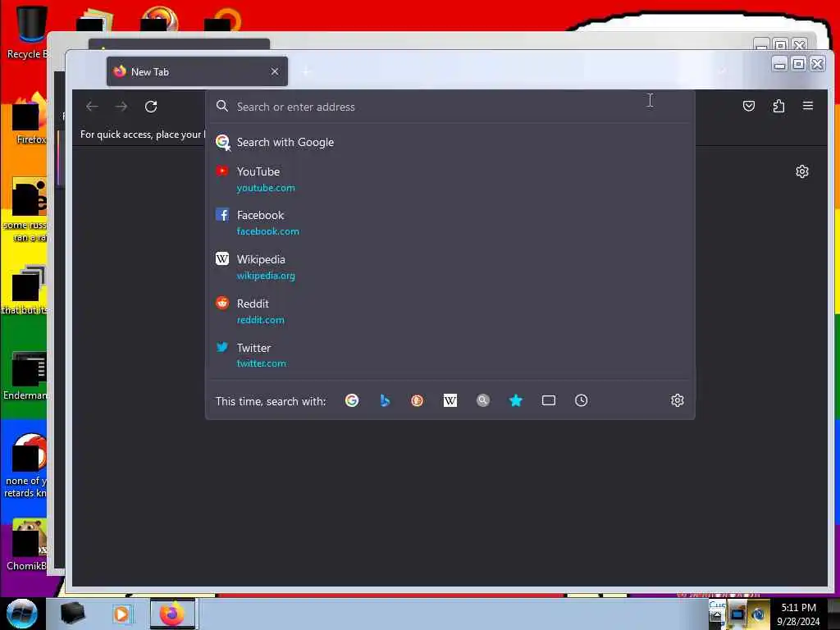Screen dimensions: 840x630
Task: Click the youtube.com address text
Action: pos(266,188)
